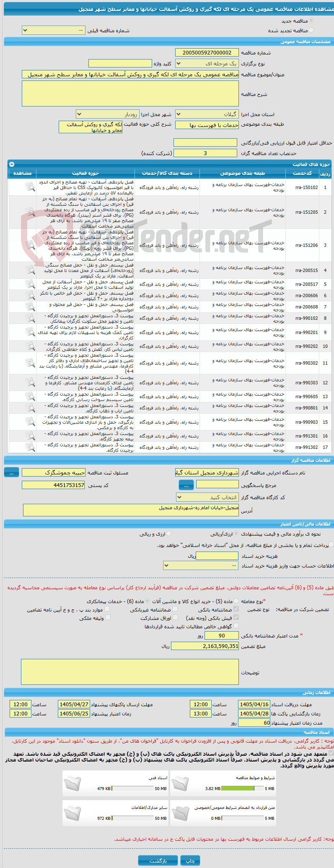Click ellipsis button next to مرجع پاسخگویی
334x868 pixels.
point(186,485)
